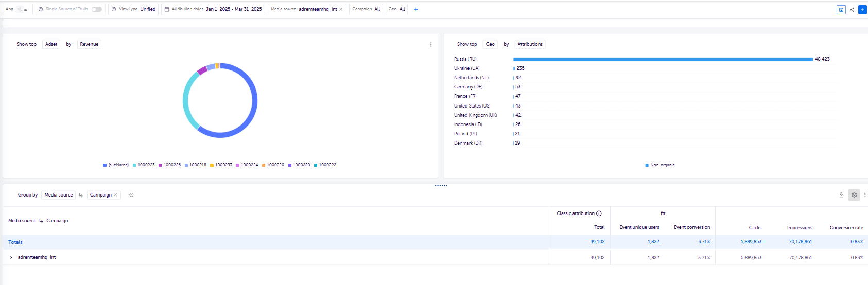Click the panel resize handle dots

(x=441, y=186)
